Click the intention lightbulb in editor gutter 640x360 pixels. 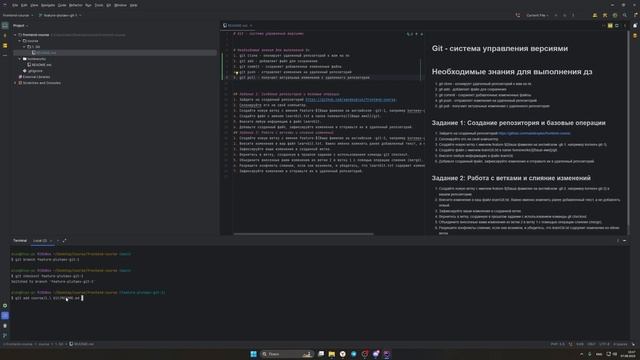coord(236,72)
